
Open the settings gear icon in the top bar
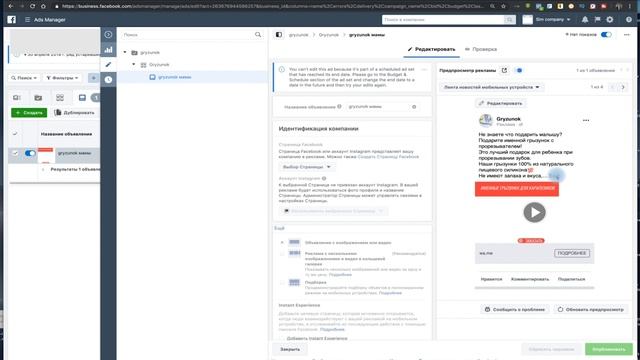(x=610, y=20)
